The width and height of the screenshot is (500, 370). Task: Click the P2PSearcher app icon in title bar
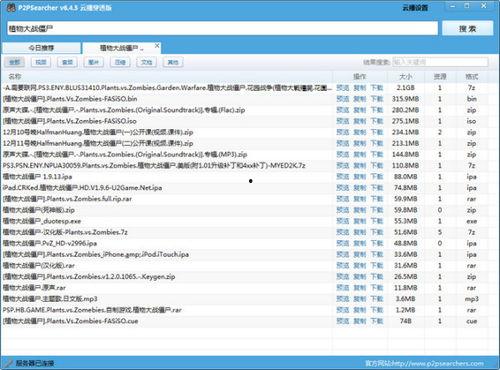(x=11, y=7)
